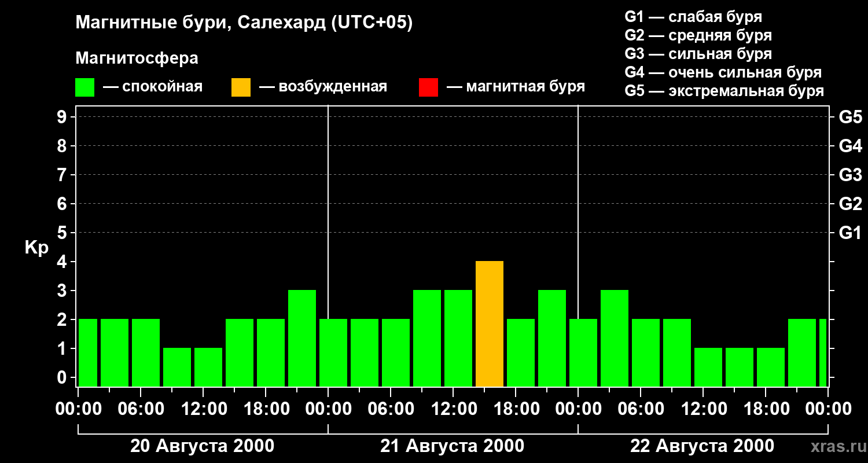Image resolution: width=868 pixels, height=463 pixels.
Task: Click the '— спокойная' legend label
Action: click(x=153, y=87)
